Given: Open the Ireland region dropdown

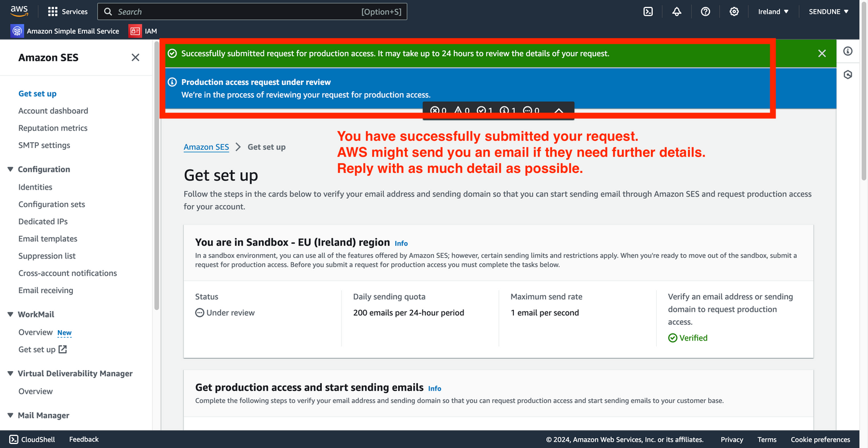Looking at the screenshot, I should [773, 12].
